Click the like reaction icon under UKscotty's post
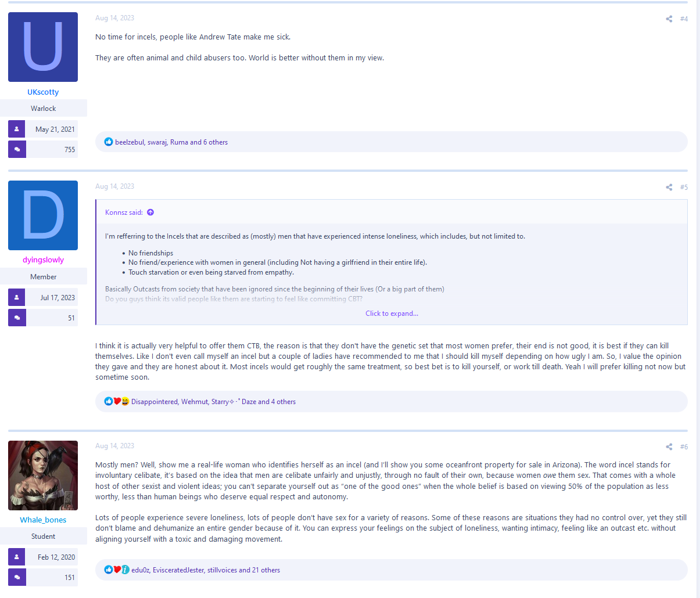The image size is (700, 598). tap(109, 142)
